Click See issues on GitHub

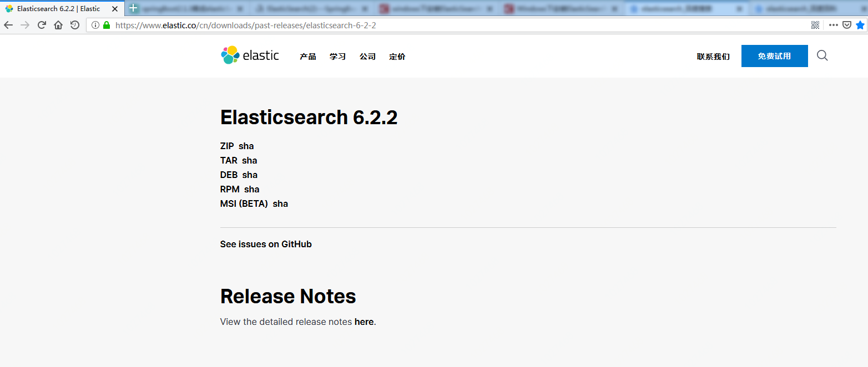[x=266, y=244]
